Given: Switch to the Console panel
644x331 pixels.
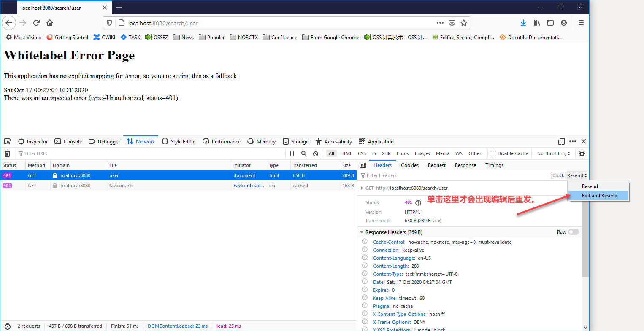Looking at the screenshot, I should pyautogui.click(x=68, y=141).
